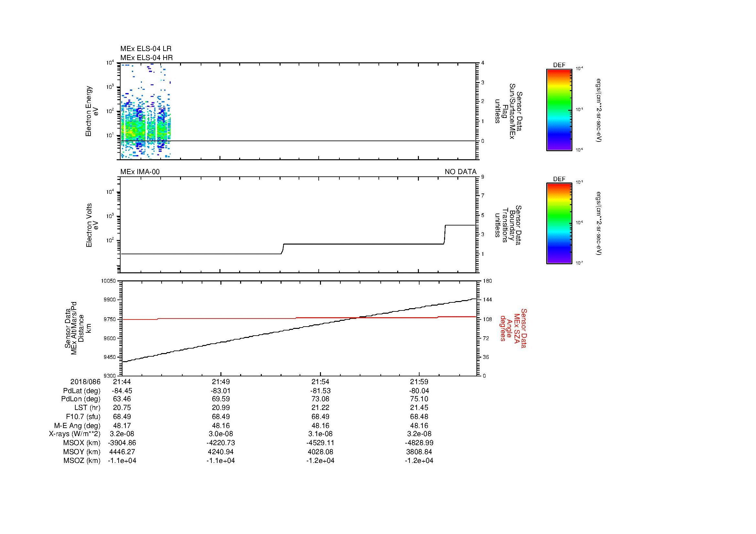Click the 'MSOZ (km)' row label
The height and width of the screenshot is (534, 756).
click(x=82, y=461)
